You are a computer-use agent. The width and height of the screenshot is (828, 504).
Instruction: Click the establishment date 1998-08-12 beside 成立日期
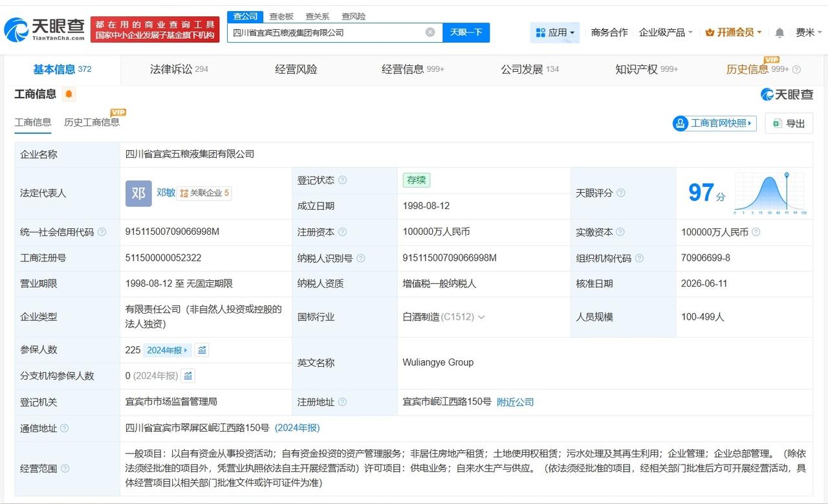pos(426,206)
